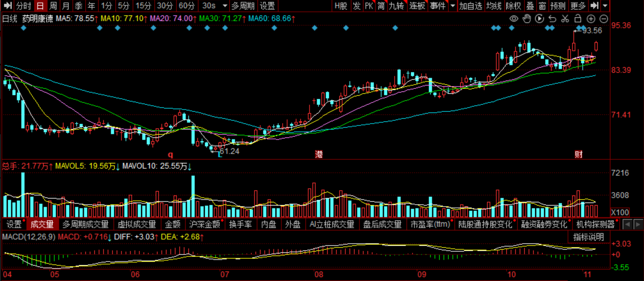This screenshot has height=281, width=644.
Task: Select the hand pan tool
Action: (527, 19)
